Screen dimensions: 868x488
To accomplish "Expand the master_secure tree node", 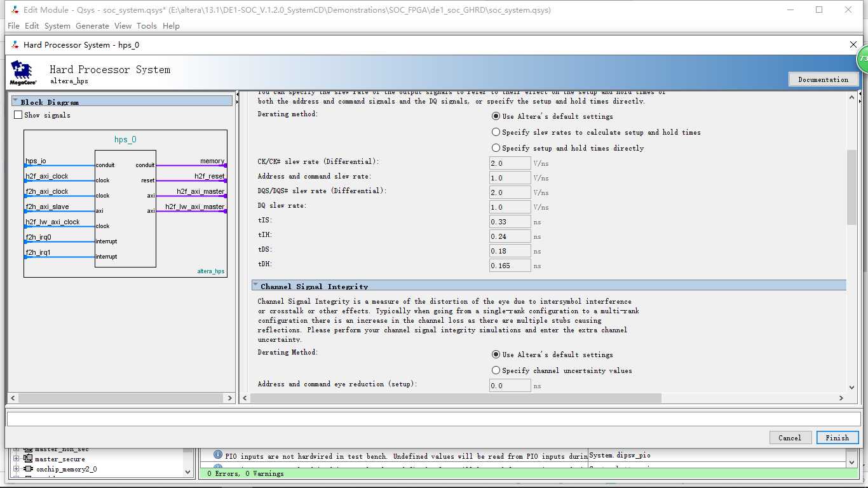I will click(x=17, y=459).
